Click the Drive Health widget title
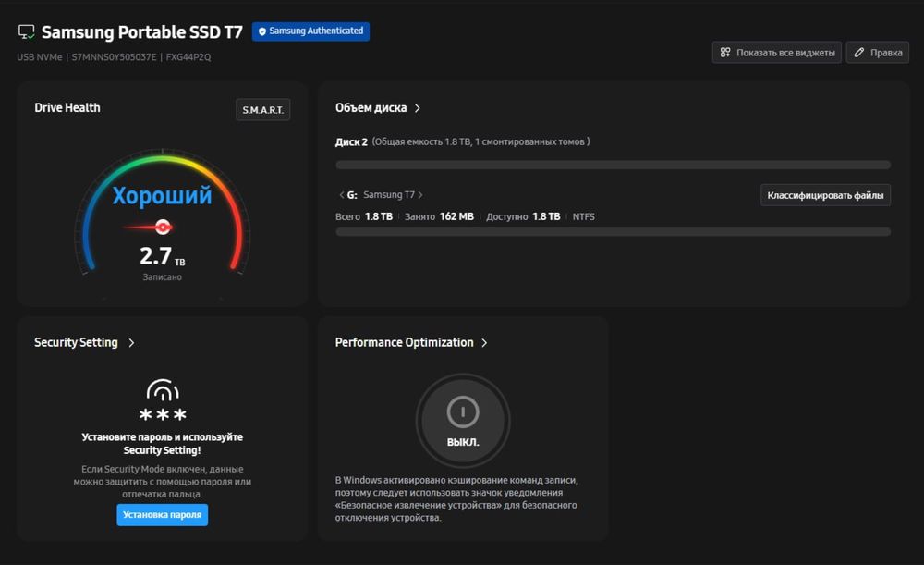The width and height of the screenshot is (924, 565). pos(67,108)
